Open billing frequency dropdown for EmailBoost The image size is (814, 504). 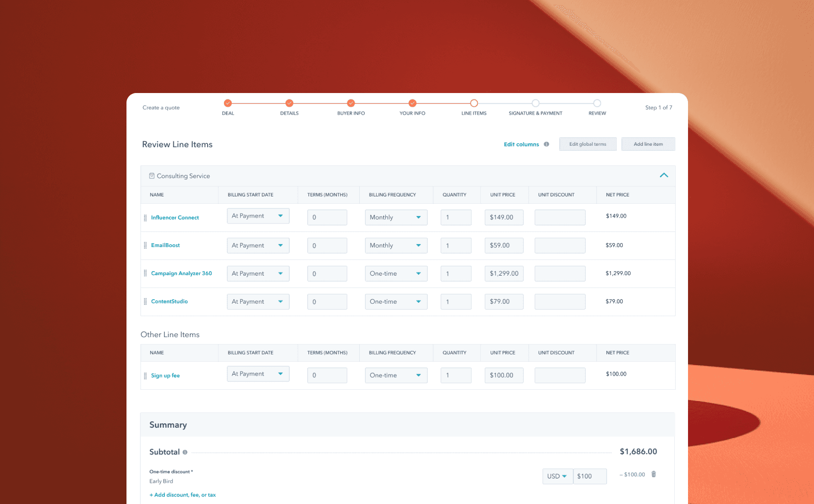(396, 245)
